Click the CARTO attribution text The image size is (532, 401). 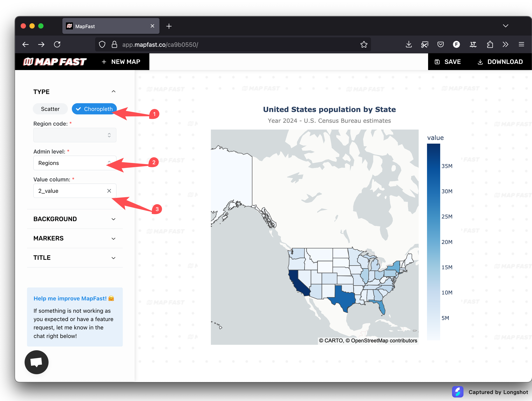[x=368, y=341]
